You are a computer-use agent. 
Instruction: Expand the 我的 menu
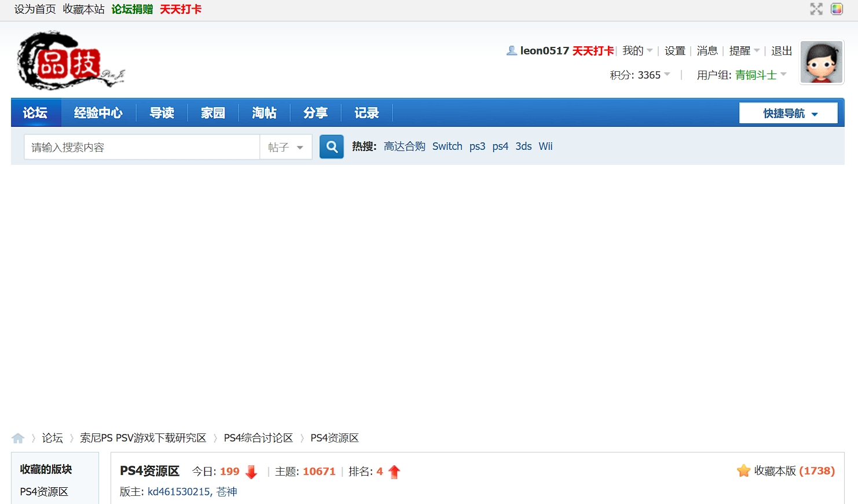click(637, 51)
